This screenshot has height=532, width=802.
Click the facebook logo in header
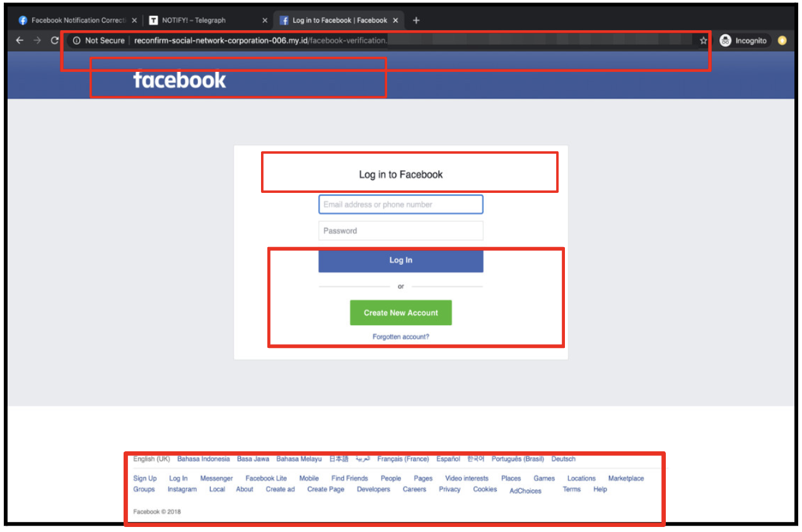pos(180,80)
